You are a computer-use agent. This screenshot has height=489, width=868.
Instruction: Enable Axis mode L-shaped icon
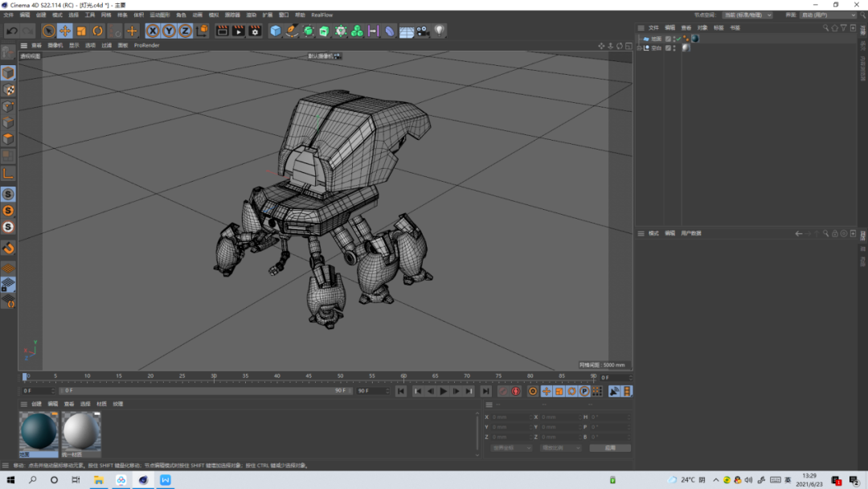tap(8, 174)
